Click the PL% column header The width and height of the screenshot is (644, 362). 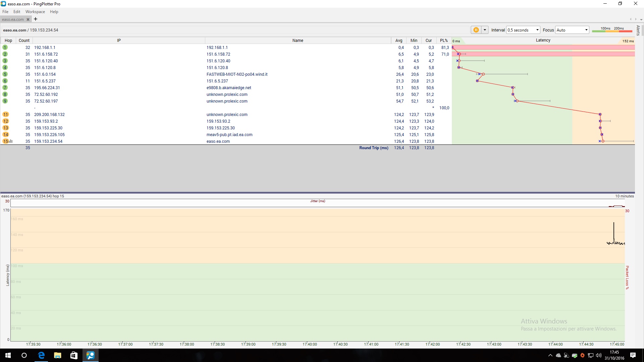tap(444, 41)
